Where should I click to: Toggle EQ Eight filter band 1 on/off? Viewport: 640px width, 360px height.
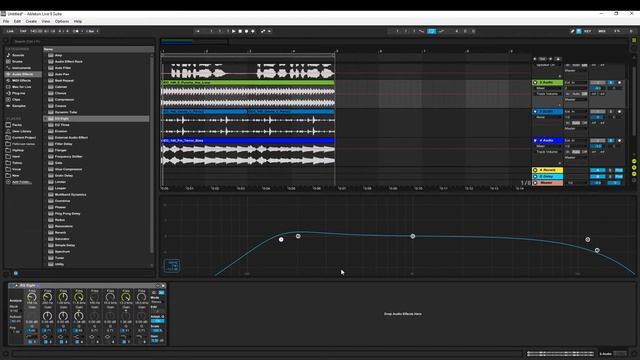(31, 342)
